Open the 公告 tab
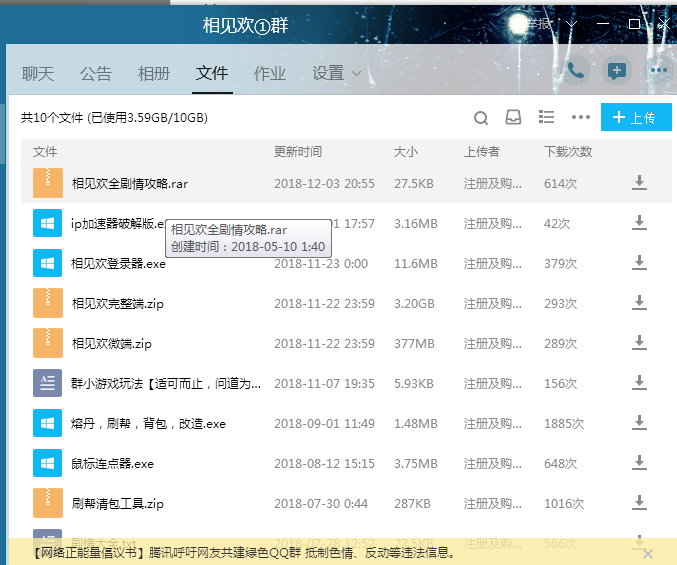The image size is (677, 565). coord(96,74)
